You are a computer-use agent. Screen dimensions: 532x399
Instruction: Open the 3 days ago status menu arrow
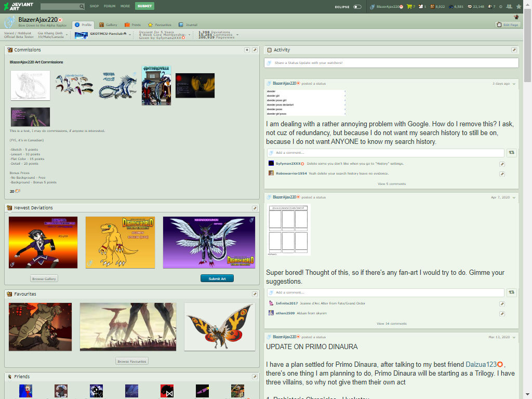tap(514, 84)
